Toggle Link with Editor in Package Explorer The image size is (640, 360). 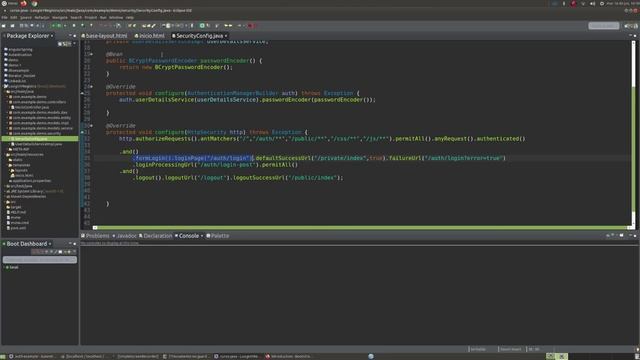(64, 43)
